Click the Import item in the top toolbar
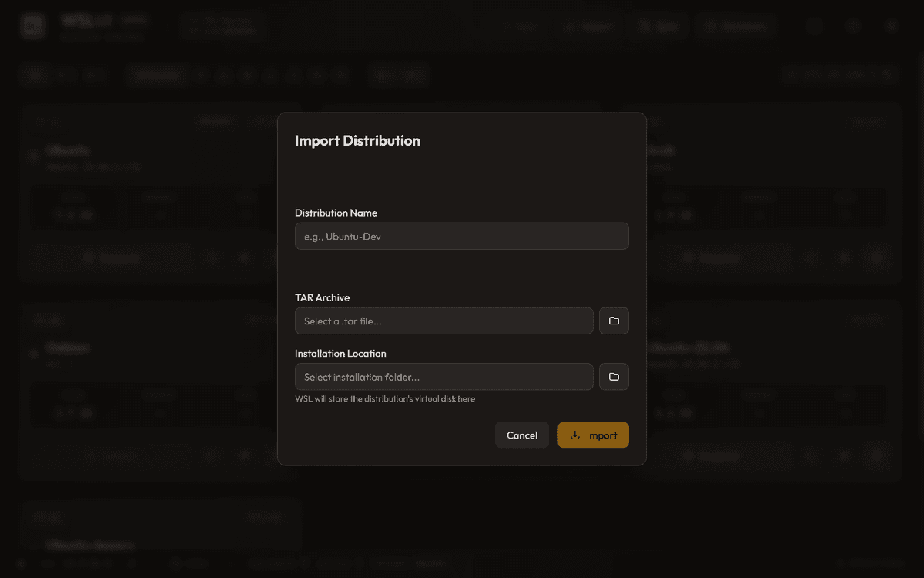 pos(589,25)
